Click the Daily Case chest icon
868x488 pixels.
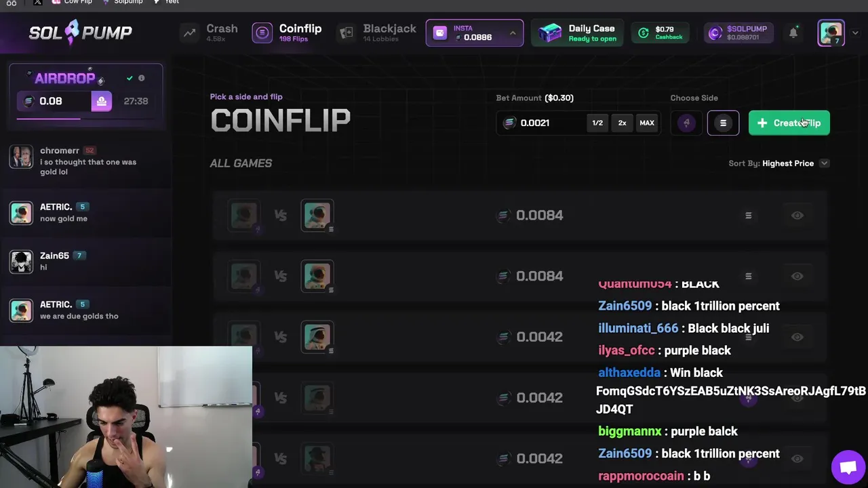pyautogui.click(x=550, y=33)
